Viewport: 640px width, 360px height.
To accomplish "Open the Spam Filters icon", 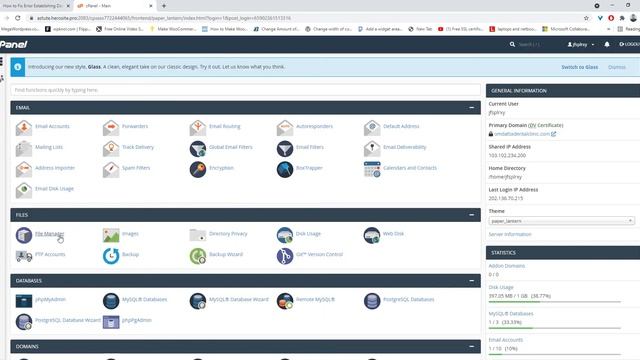I will 111,169.
